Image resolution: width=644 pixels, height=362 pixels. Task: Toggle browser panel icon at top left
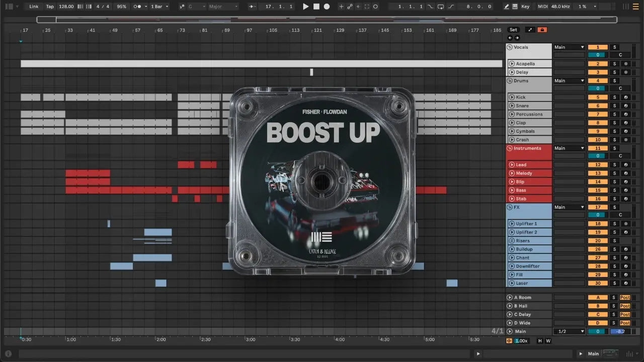9,7
